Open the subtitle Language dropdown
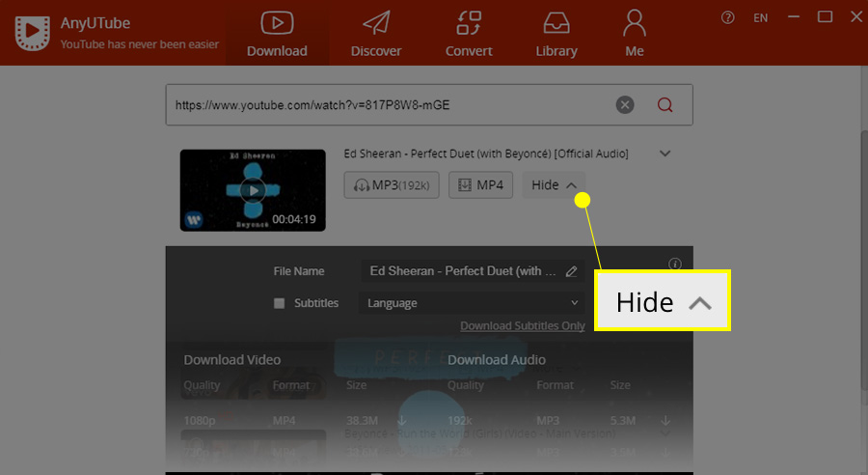The width and height of the screenshot is (868, 475). (x=472, y=303)
